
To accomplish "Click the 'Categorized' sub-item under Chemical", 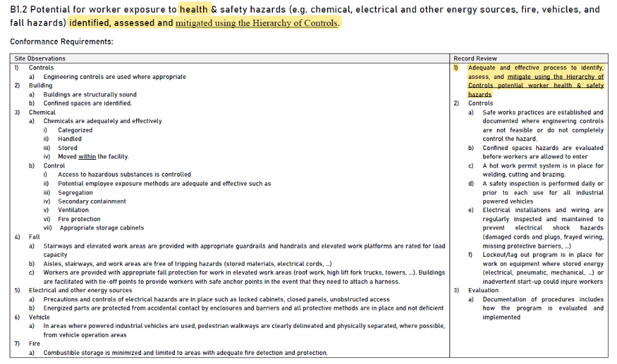I will [x=75, y=130].
